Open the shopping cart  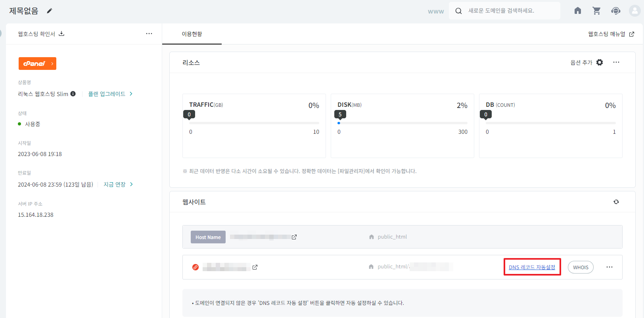596,11
